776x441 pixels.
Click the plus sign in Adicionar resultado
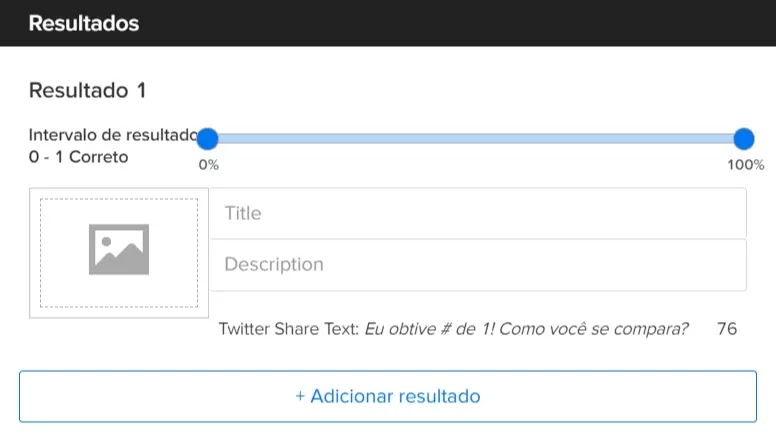[300, 396]
